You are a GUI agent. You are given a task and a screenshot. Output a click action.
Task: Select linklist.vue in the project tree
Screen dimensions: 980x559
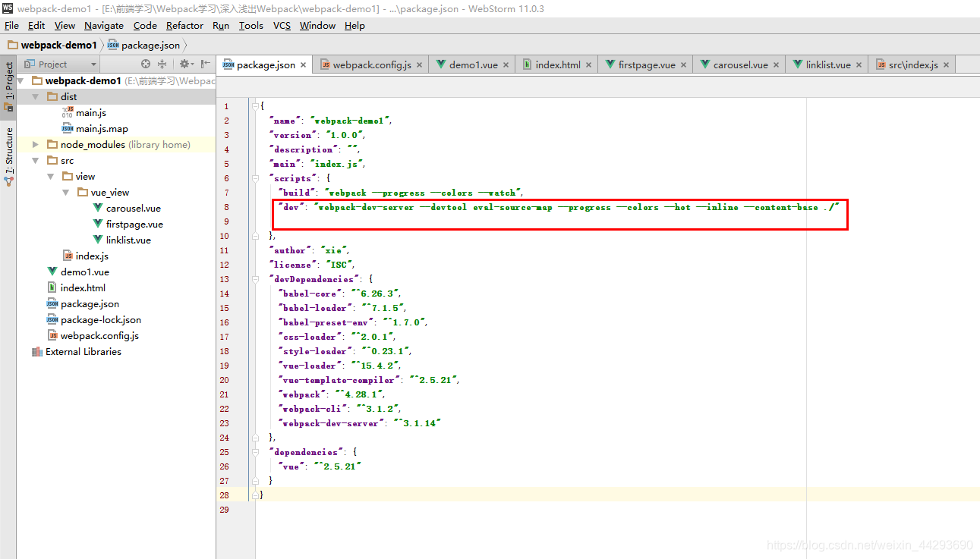click(x=128, y=240)
